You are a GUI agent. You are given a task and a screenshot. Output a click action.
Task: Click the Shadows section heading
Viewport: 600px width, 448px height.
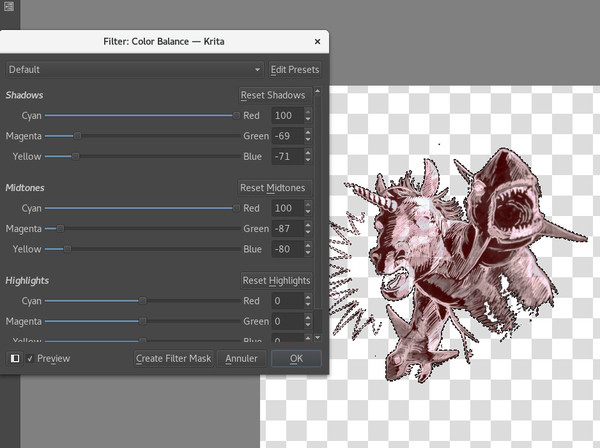point(24,95)
